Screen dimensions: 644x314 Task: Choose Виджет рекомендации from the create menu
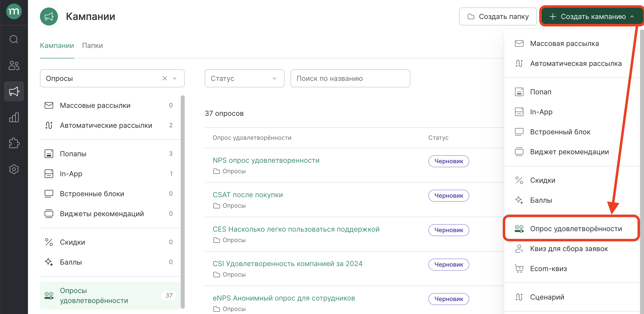572,152
